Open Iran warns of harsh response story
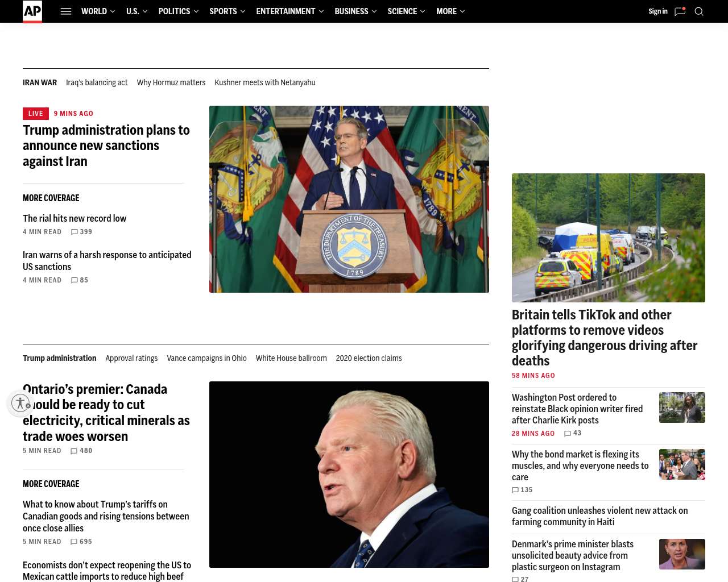Image resolution: width=728 pixels, height=582 pixels. tap(107, 261)
